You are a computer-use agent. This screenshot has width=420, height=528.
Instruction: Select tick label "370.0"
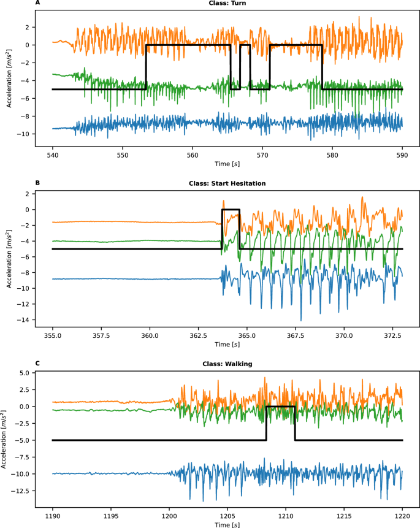pyautogui.click(x=344, y=335)
